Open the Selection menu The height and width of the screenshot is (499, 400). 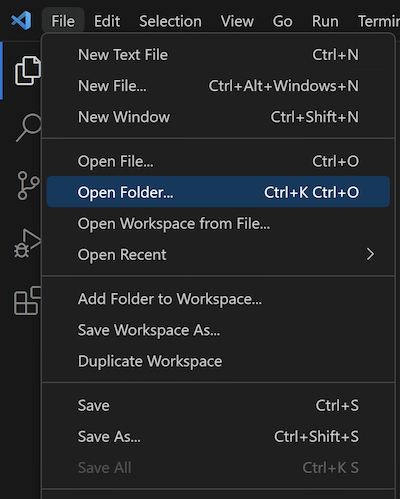coord(170,21)
